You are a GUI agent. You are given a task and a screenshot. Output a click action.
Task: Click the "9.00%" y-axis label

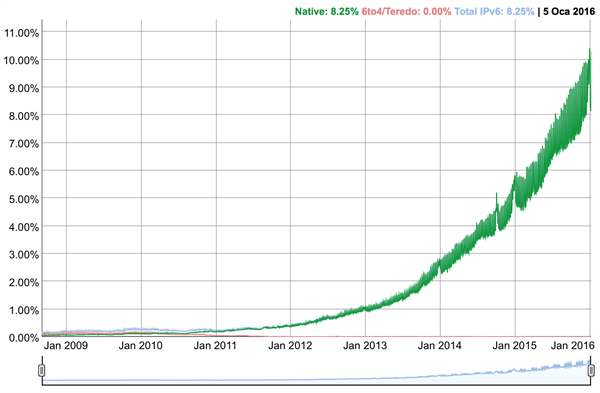(x=24, y=88)
